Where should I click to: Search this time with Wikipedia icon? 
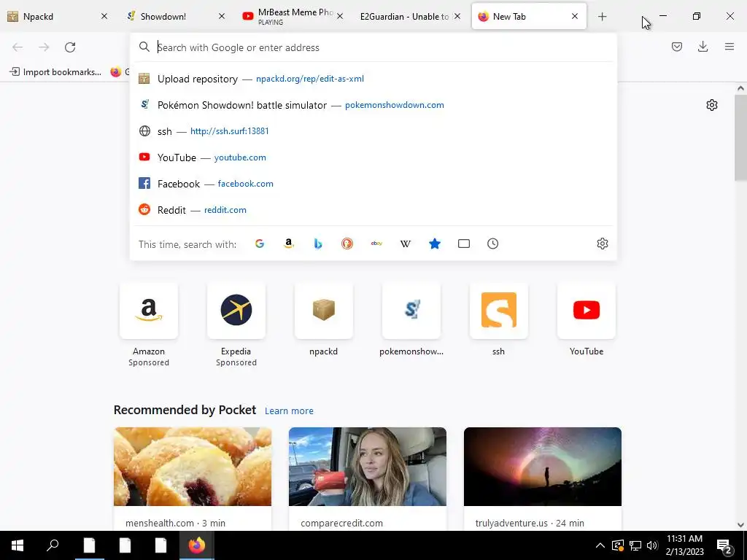point(406,244)
